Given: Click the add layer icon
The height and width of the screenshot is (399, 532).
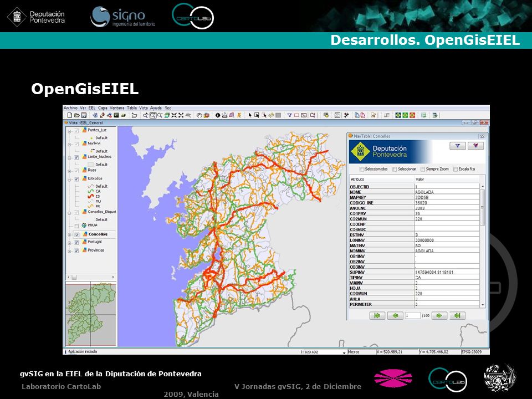Looking at the screenshot, I should 134,115.
